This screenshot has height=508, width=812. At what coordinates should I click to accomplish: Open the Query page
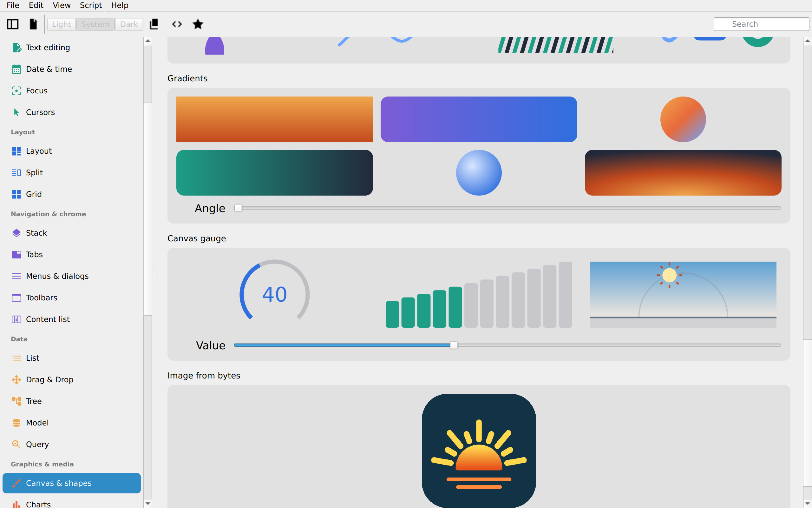coord(71,444)
